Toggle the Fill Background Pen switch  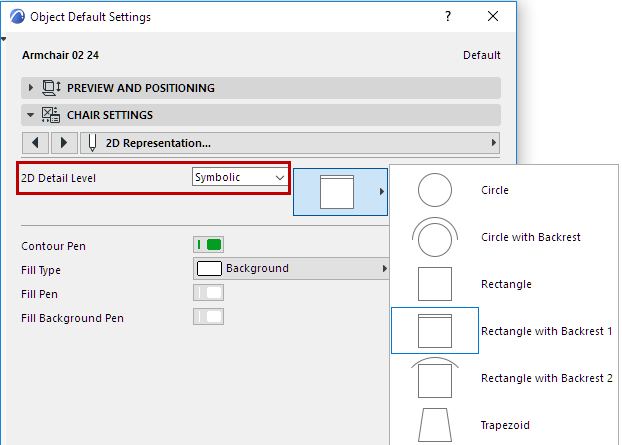pyautogui.click(x=208, y=317)
